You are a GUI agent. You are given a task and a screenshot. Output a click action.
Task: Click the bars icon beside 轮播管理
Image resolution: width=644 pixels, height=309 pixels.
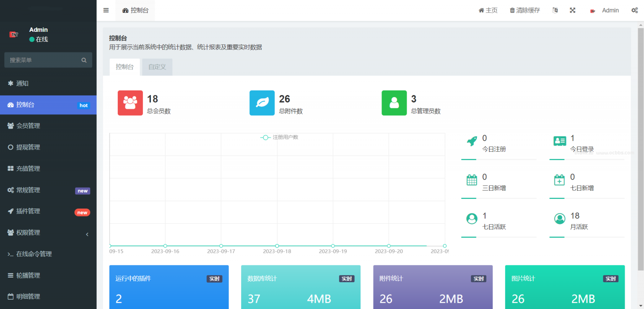[x=10, y=276]
